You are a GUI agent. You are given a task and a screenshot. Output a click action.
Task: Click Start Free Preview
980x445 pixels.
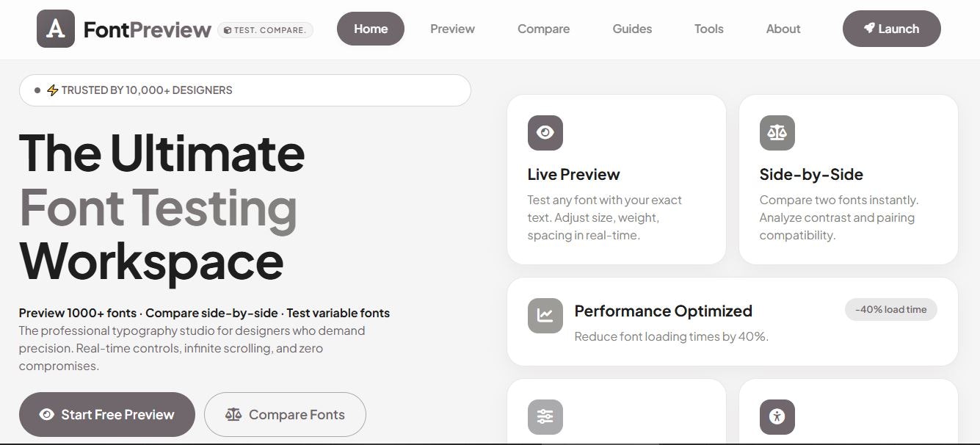(106, 414)
